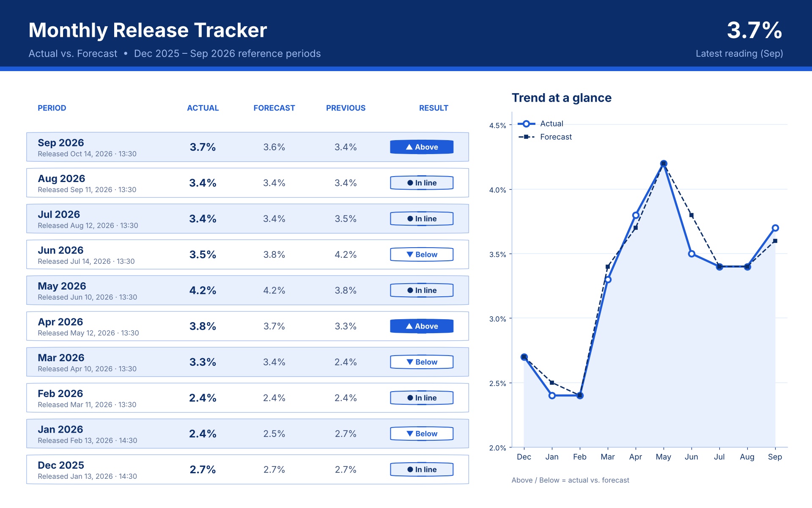Click the PREVIOUS column header
This screenshot has width=812, height=508.
click(x=346, y=108)
